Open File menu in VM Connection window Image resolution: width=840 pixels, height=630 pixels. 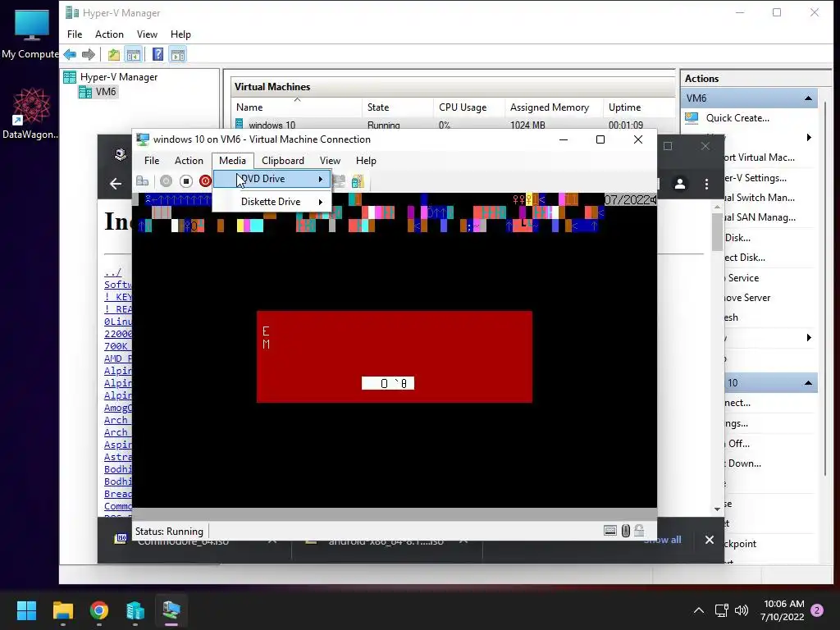152,161
